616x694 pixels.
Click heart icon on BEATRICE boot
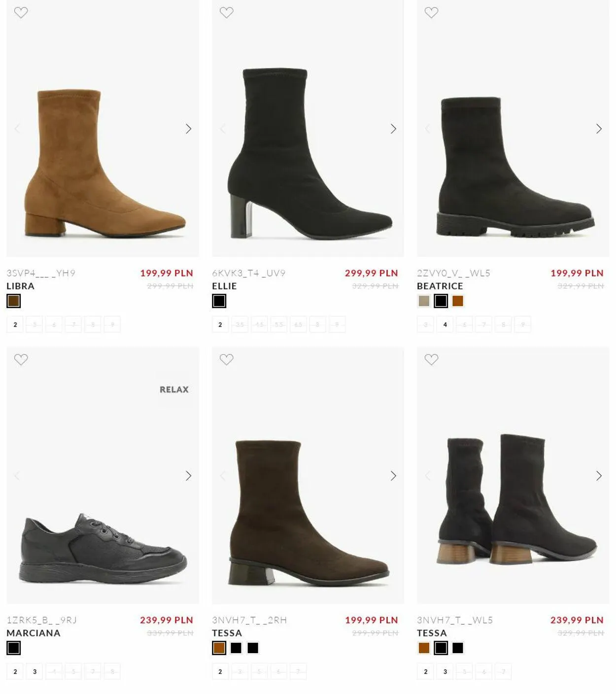(431, 12)
